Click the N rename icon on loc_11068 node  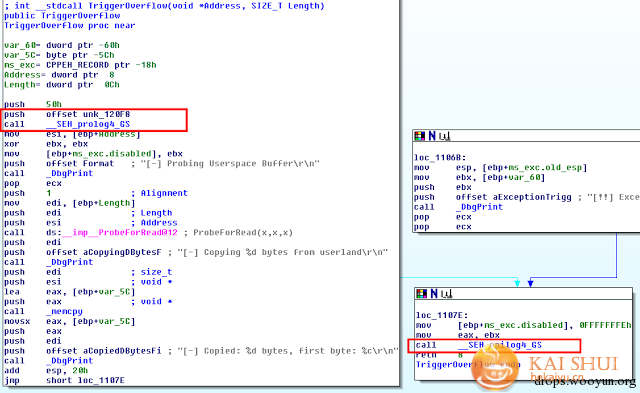coord(432,136)
